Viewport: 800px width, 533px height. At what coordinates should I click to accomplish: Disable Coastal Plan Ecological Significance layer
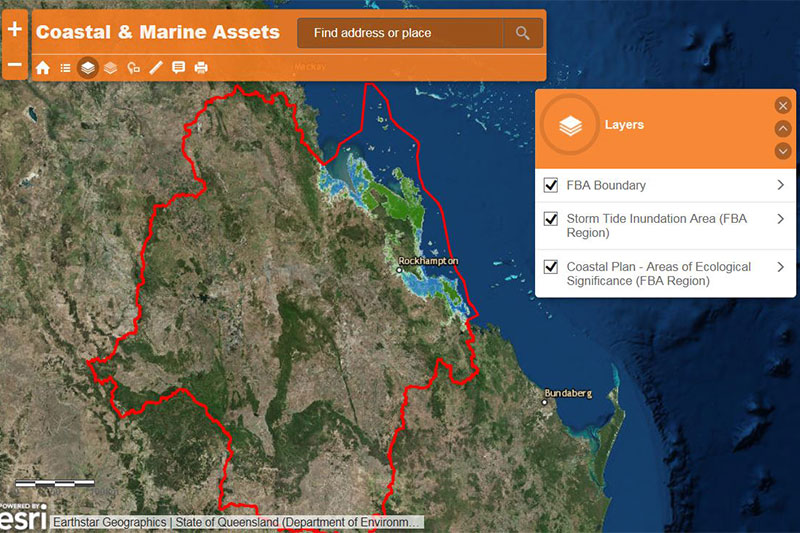click(x=551, y=267)
